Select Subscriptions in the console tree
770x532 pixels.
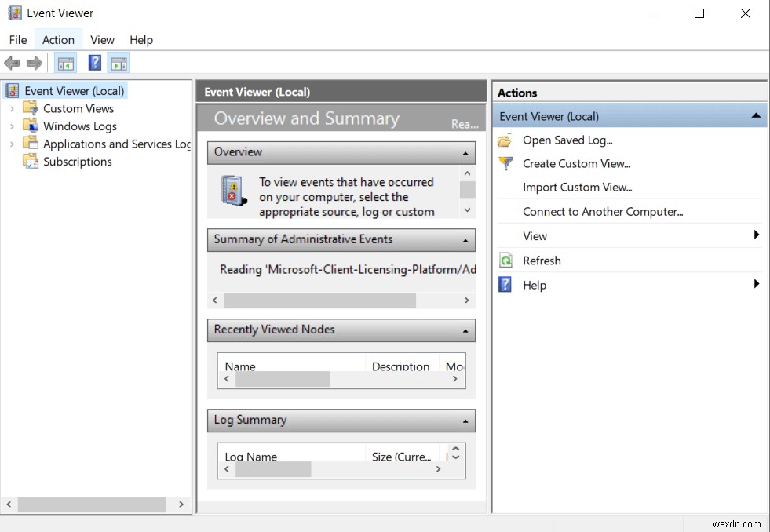point(77,162)
